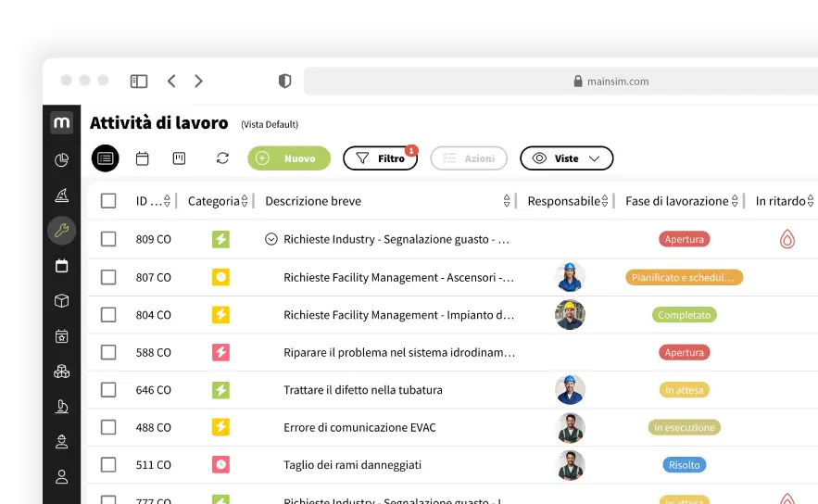Expand the 809 CO row chevron

click(x=271, y=239)
